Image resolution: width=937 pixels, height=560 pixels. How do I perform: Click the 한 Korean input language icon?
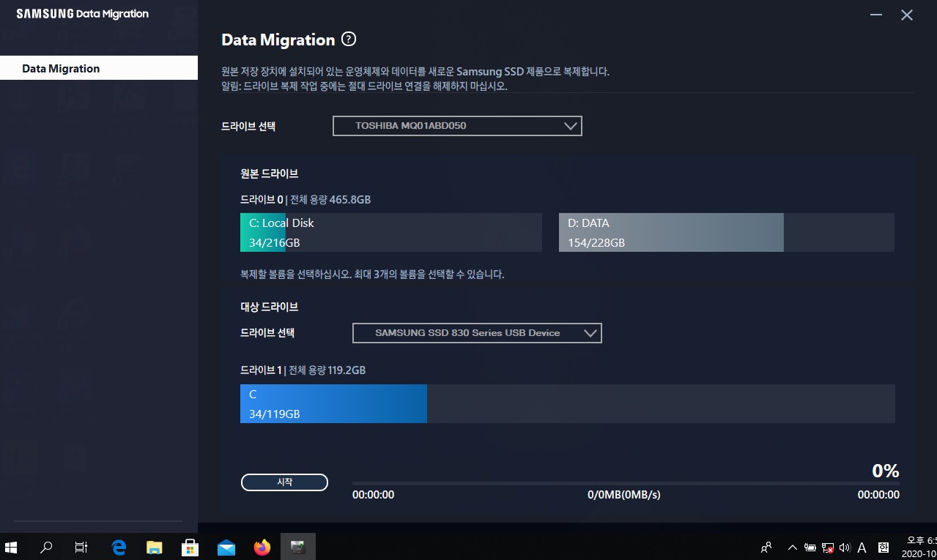[884, 547]
